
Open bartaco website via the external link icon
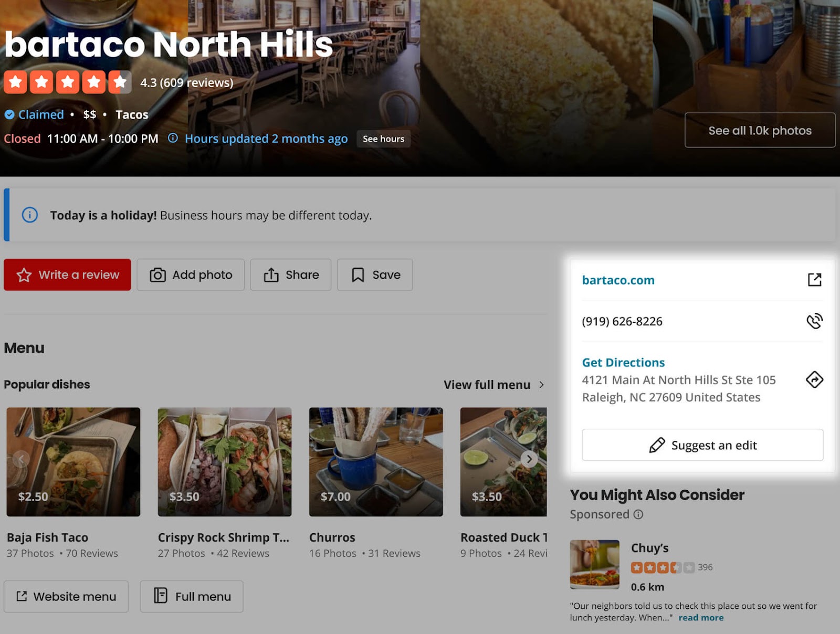click(x=815, y=280)
